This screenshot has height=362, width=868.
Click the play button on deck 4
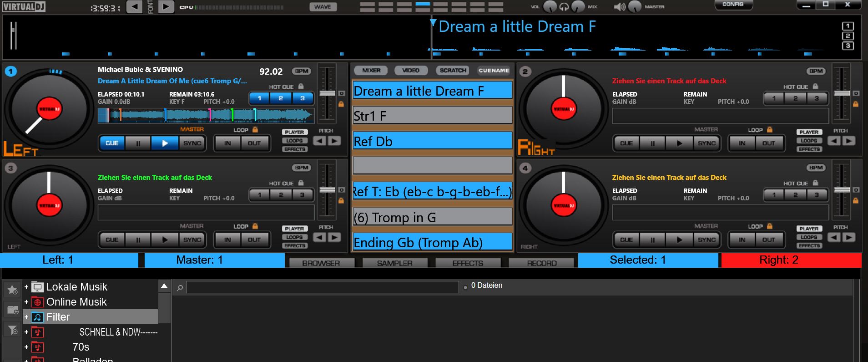(x=679, y=240)
